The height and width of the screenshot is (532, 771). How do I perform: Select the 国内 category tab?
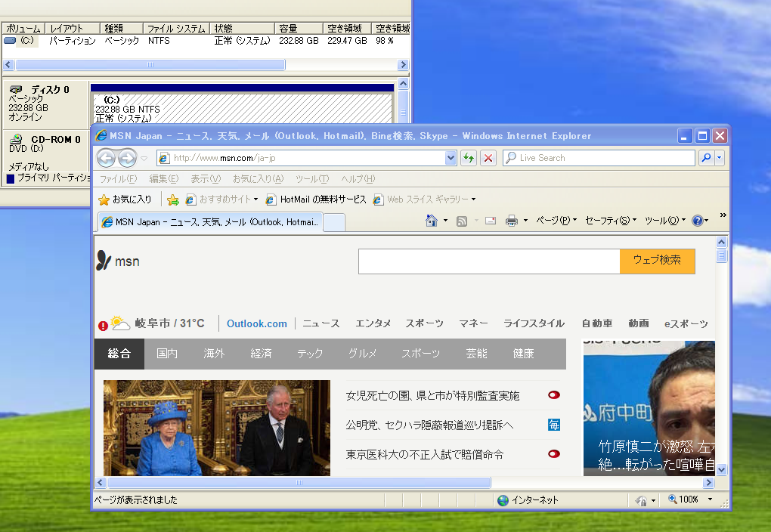pos(166,353)
